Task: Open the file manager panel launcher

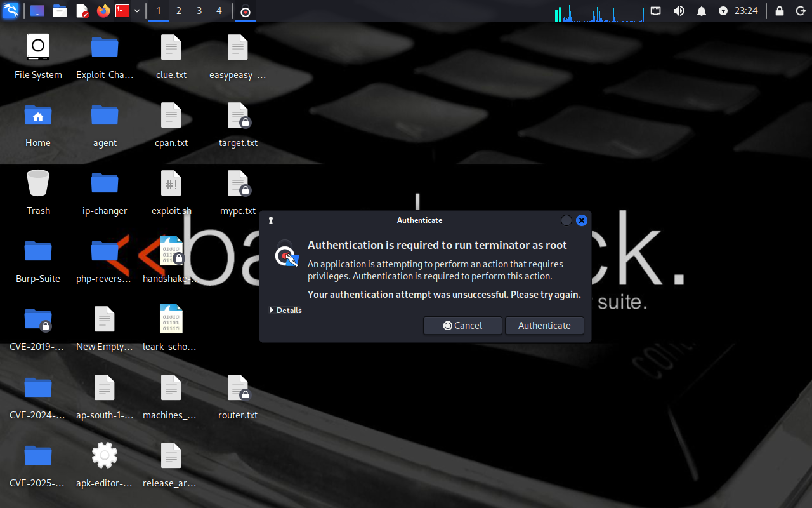Action: (x=60, y=11)
